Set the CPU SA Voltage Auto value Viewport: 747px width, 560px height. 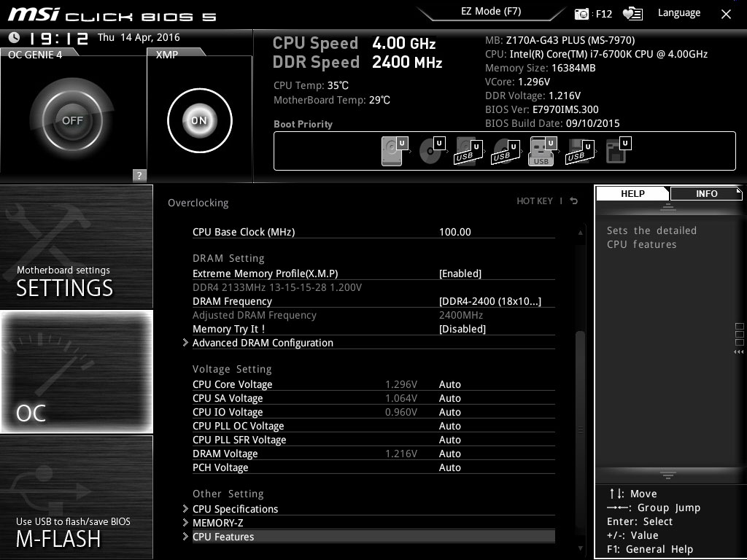pyautogui.click(x=449, y=398)
